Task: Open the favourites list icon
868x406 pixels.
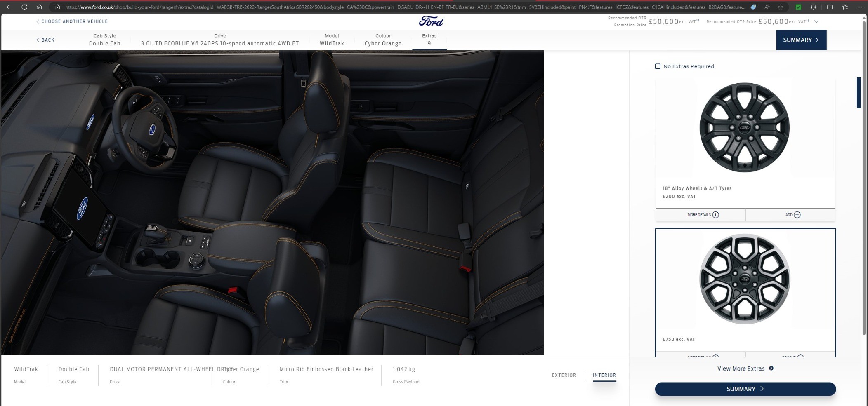Action: tap(845, 7)
